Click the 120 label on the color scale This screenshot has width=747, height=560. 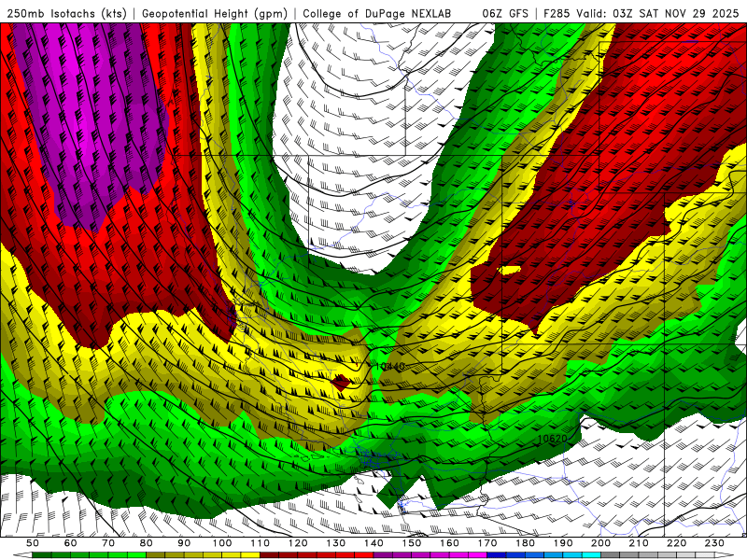pyautogui.click(x=298, y=543)
